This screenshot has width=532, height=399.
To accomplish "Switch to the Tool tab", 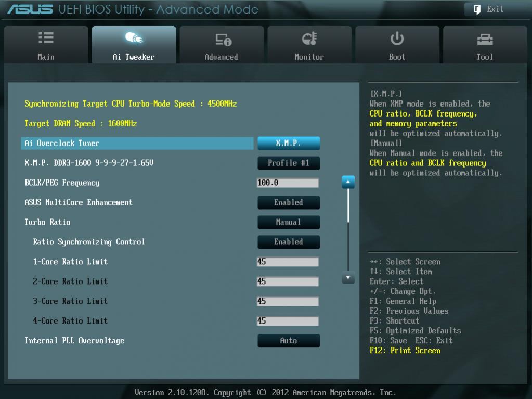I will [x=485, y=45].
